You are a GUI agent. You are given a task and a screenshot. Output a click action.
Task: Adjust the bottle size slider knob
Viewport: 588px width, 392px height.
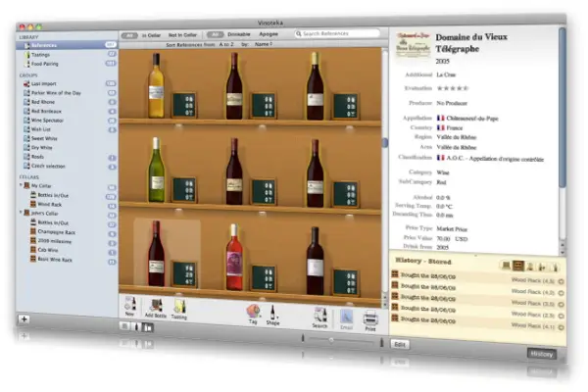pos(331,340)
